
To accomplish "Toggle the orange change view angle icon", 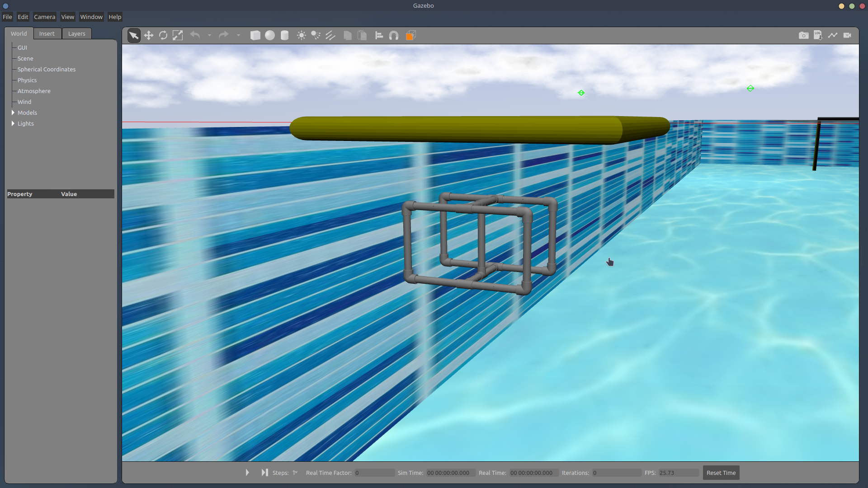I will 410,35.
